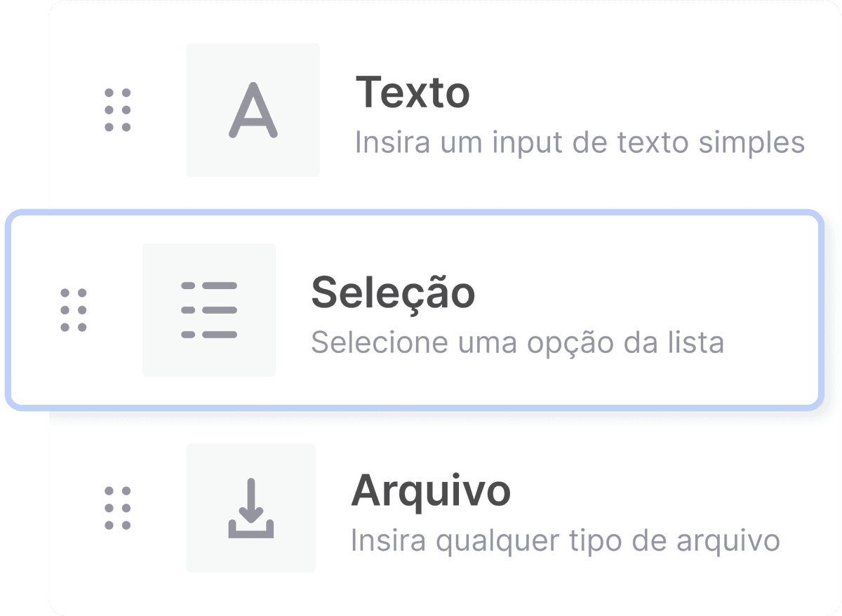The height and width of the screenshot is (616, 842).
Task: Click the Seleção list icon
Action: point(209,310)
